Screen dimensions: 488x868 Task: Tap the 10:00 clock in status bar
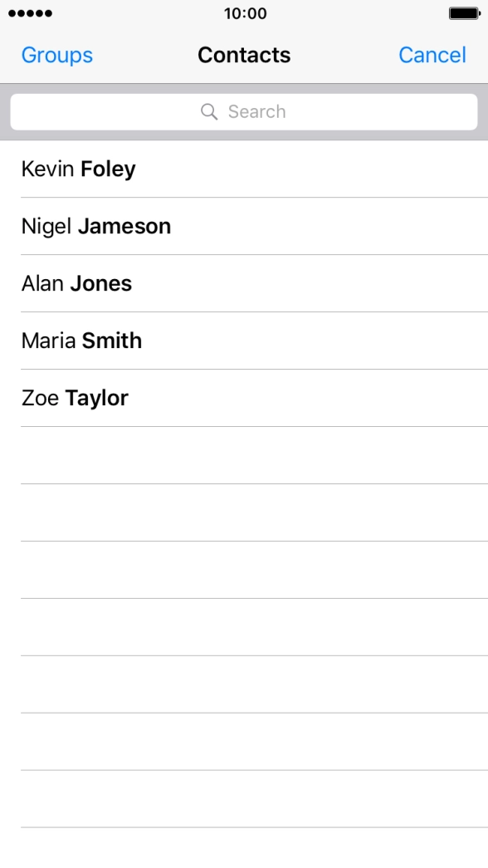click(245, 13)
